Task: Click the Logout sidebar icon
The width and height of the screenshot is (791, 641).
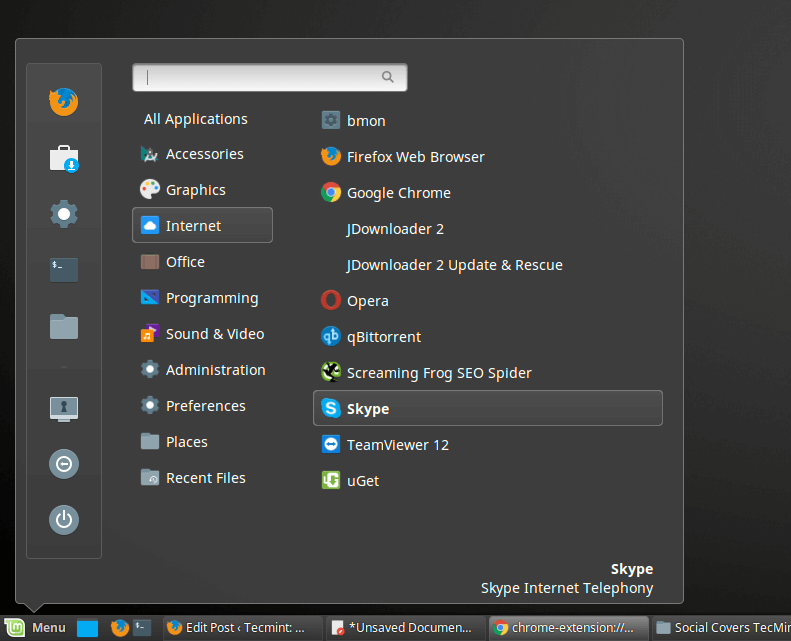Action: pyautogui.click(x=64, y=463)
